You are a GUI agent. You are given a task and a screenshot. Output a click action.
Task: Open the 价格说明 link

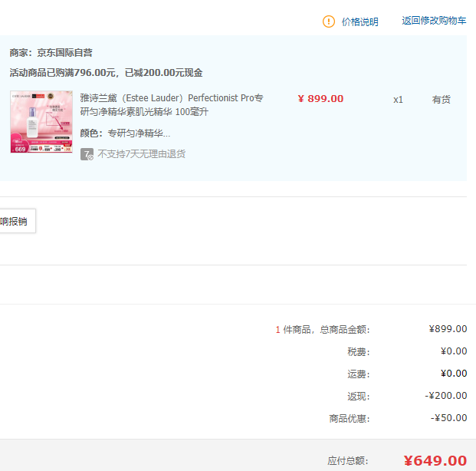359,21
